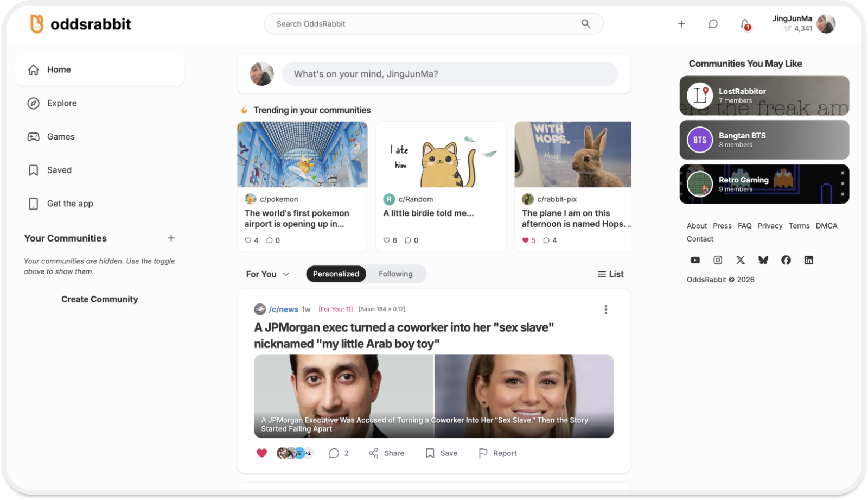Open the rabbit plane post image
Screen dimensions: 868x500
tap(573, 154)
